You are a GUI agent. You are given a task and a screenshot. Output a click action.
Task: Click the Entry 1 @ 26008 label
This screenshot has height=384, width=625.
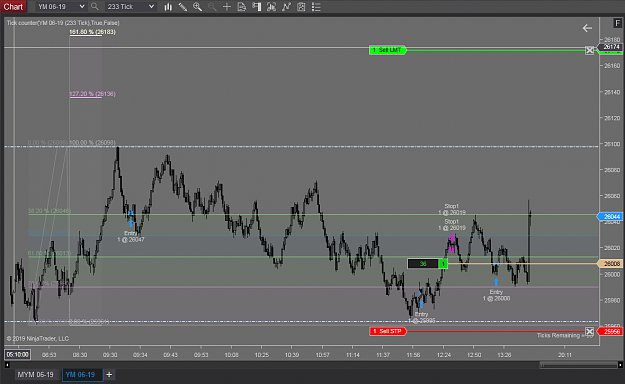[x=496, y=295]
